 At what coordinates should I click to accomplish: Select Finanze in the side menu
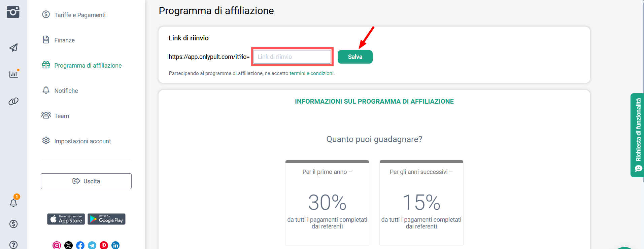(64, 40)
